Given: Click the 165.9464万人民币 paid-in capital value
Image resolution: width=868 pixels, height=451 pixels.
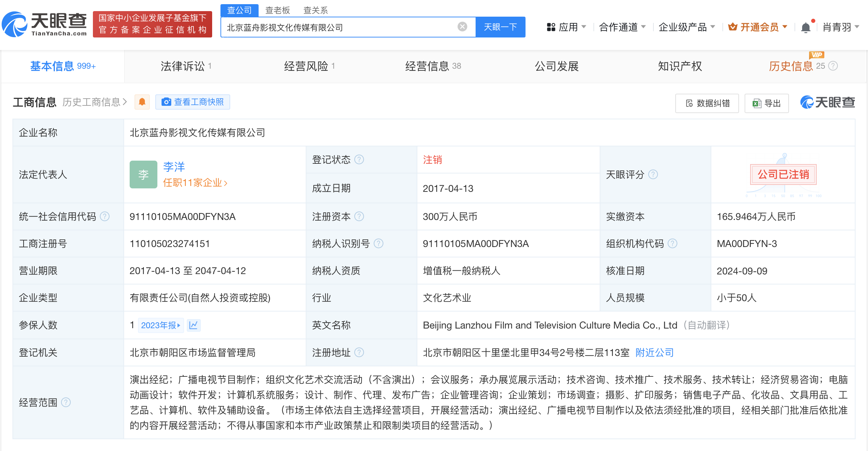Looking at the screenshot, I should click(756, 216).
